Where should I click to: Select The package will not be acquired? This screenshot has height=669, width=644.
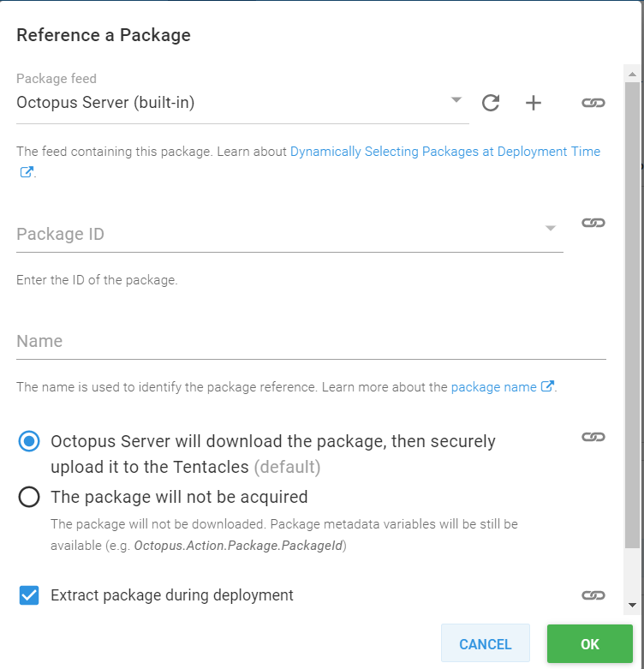[29, 497]
